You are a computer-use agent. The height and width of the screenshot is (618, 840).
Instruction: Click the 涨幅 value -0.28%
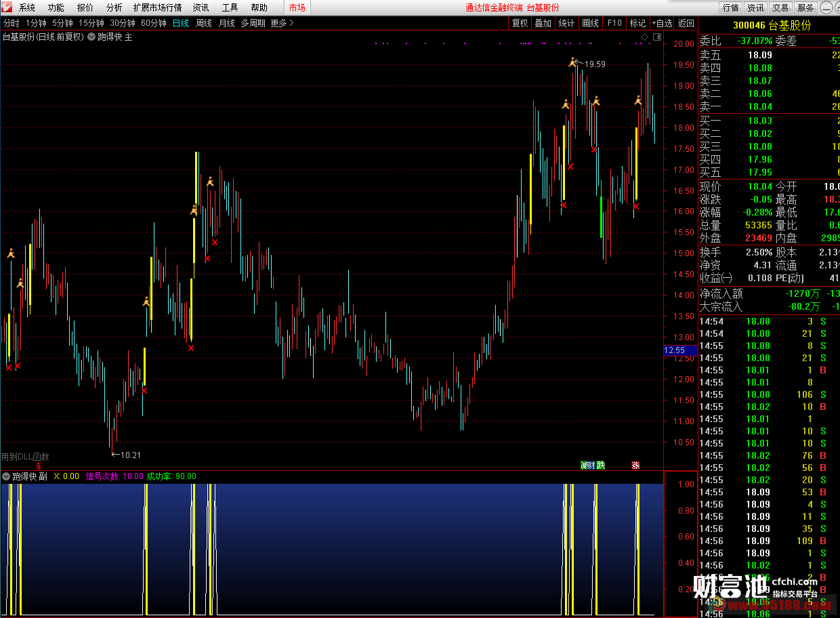point(756,212)
